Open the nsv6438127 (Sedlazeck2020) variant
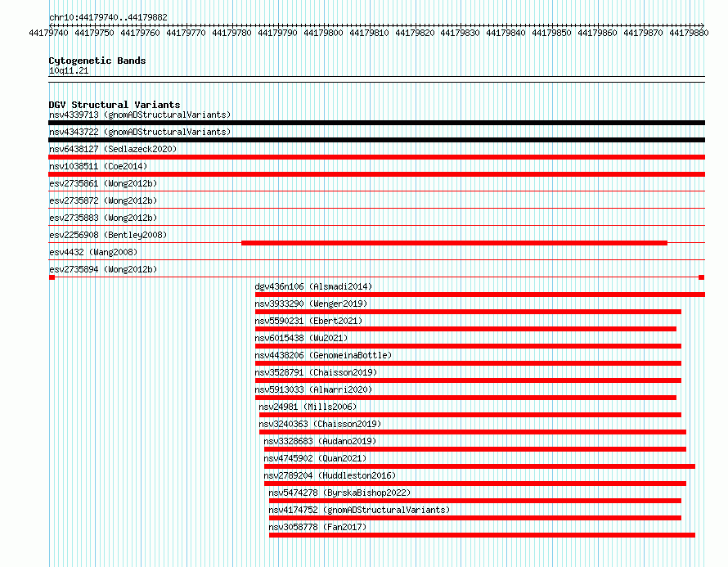Viewport: 728px width, 567px height. click(x=113, y=149)
